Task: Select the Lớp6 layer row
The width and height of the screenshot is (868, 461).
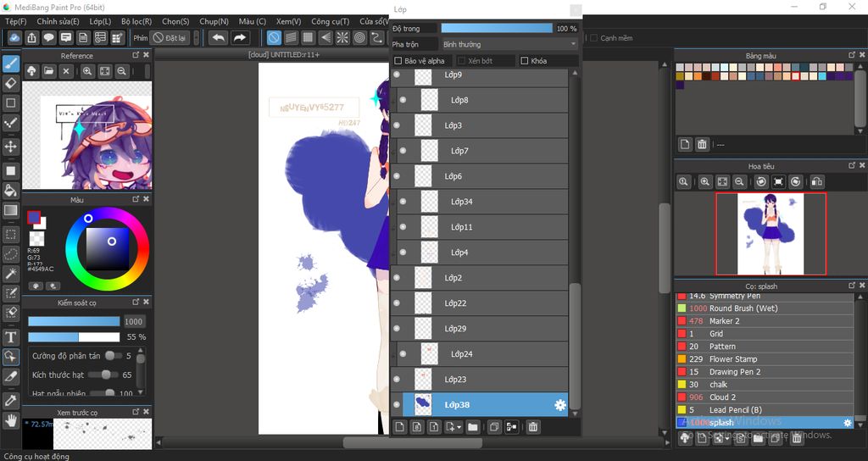Action: [480, 176]
